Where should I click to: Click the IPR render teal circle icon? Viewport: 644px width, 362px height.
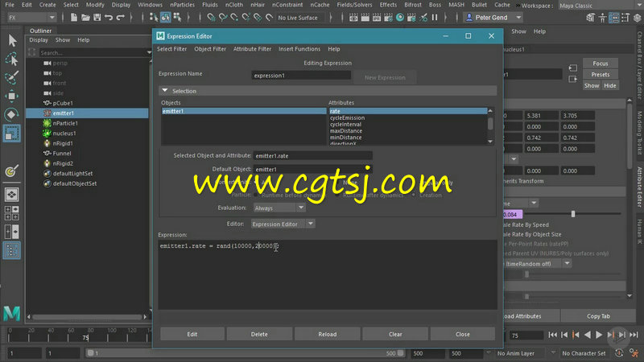click(x=399, y=17)
